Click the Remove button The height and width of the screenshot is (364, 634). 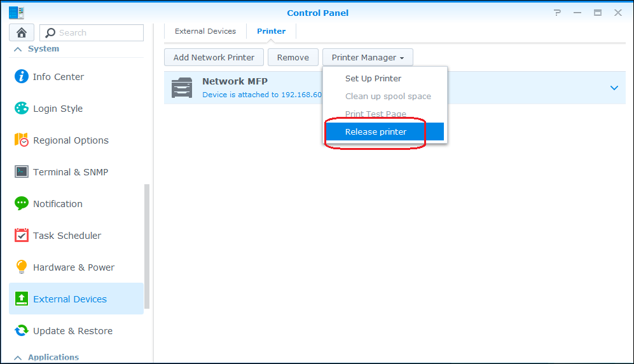point(293,57)
